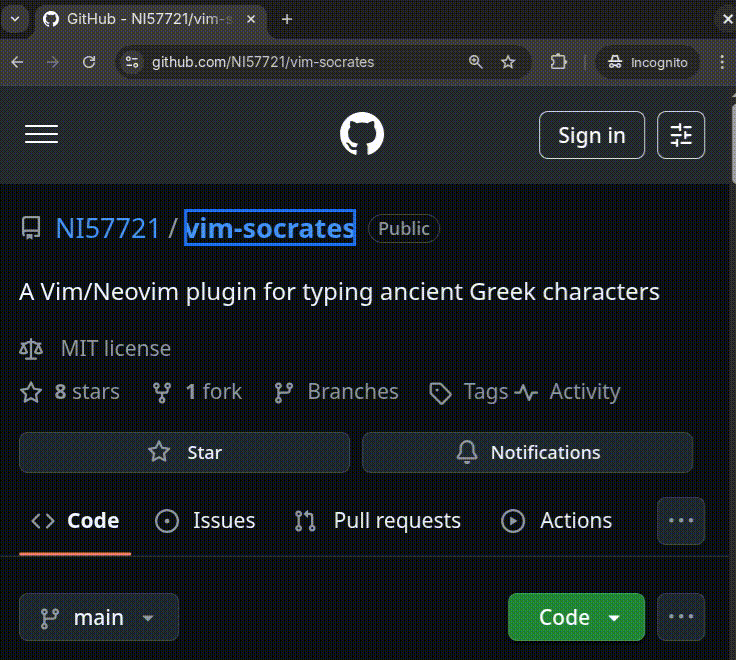This screenshot has width=736, height=660.
Task: Reload the page
Action: pyautogui.click(x=89, y=62)
